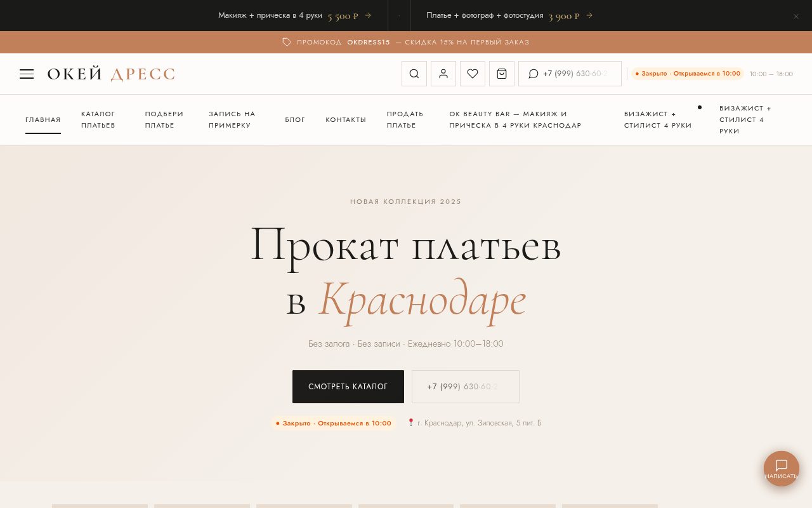Open the shopping bag cart icon
Screen dimensions: 812x508
pyautogui.click(x=502, y=74)
